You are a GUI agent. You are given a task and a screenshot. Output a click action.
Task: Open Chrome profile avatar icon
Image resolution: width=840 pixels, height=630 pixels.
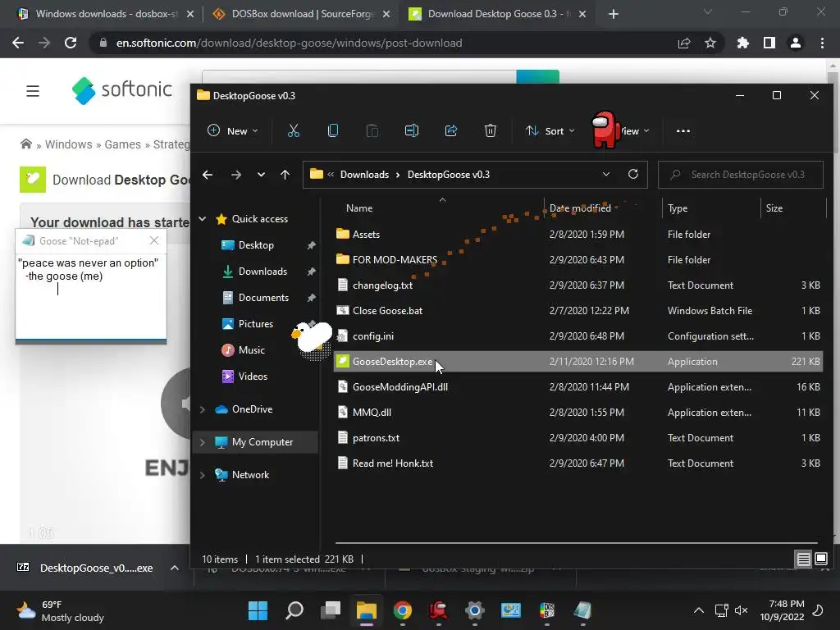point(796,43)
